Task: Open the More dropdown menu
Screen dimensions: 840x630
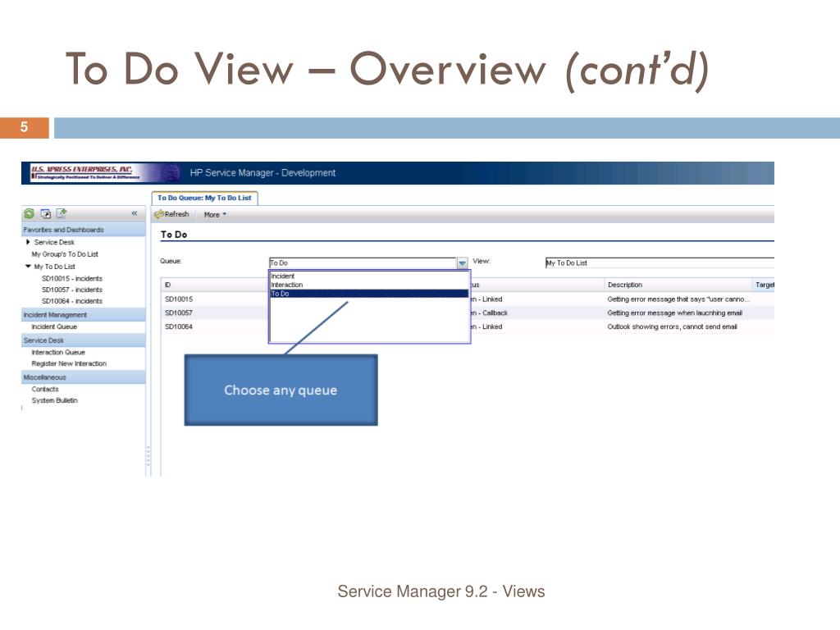Action: coord(216,215)
